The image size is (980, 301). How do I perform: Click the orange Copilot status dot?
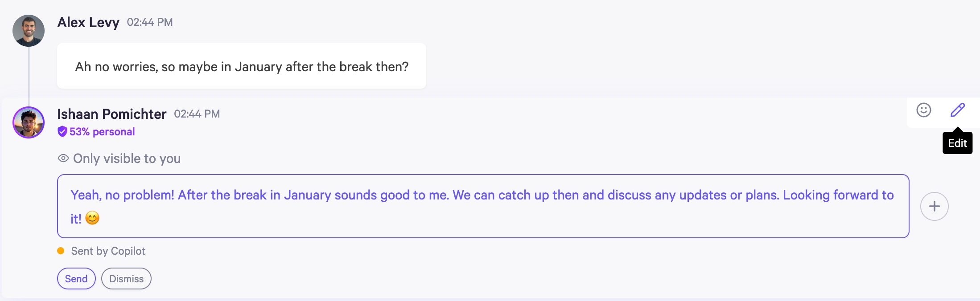[61, 251]
